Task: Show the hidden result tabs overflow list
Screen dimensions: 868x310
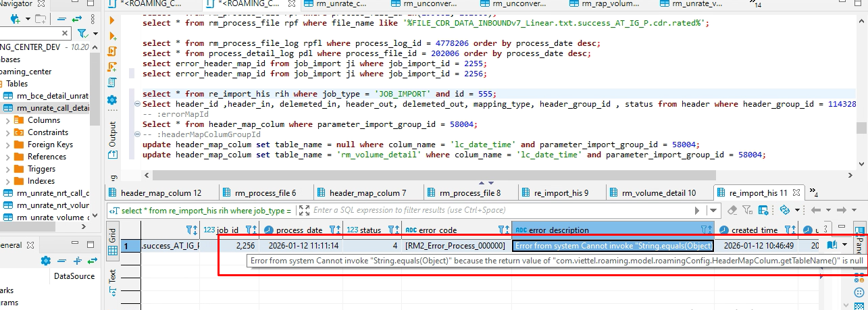Action: [813, 193]
